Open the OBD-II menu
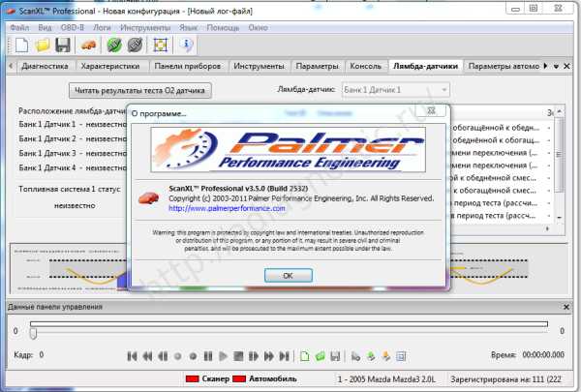The height and width of the screenshot is (392, 581). tap(73, 27)
